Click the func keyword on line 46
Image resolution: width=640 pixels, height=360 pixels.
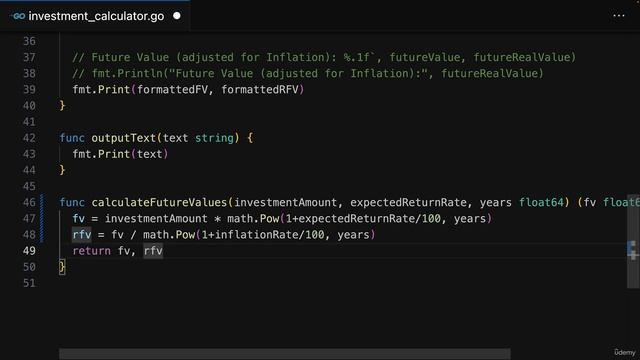[x=72, y=202]
